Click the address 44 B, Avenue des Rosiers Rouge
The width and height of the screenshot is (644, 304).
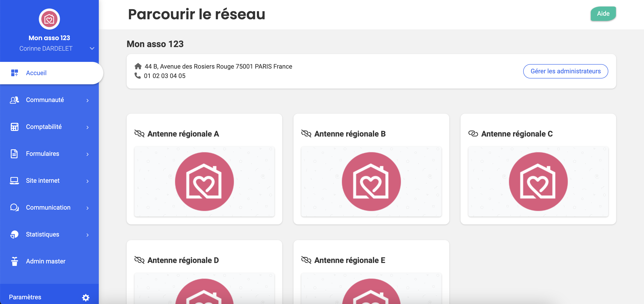218,66
